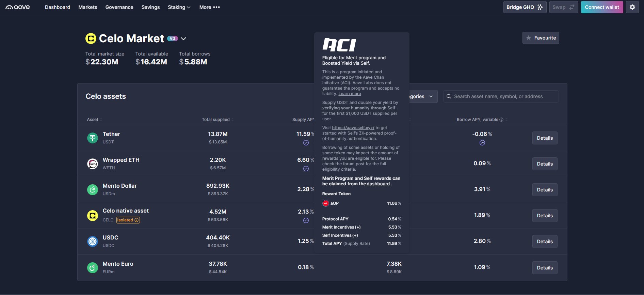Go to Markets tab
644x295 pixels.
click(x=88, y=7)
